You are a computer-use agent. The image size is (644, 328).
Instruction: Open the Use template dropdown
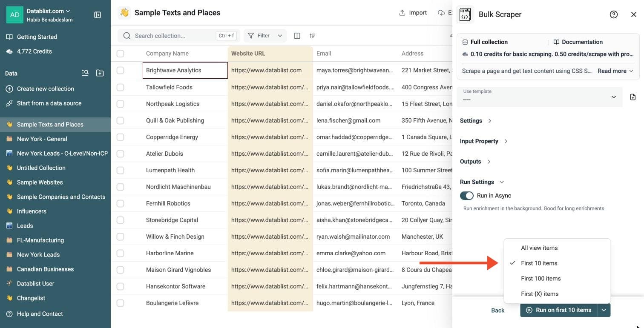pos(539,97)
